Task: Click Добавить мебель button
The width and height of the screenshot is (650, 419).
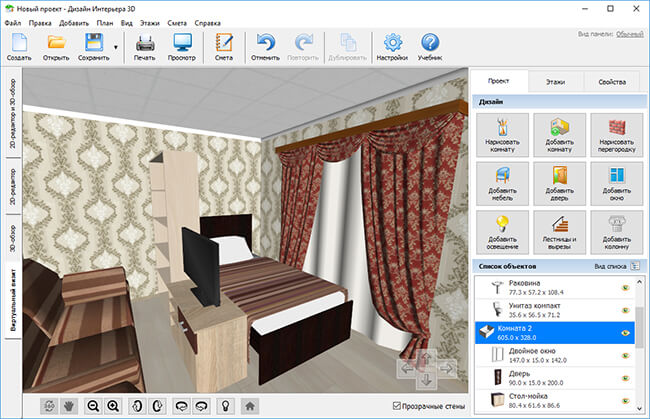Action: click(502, 184)
